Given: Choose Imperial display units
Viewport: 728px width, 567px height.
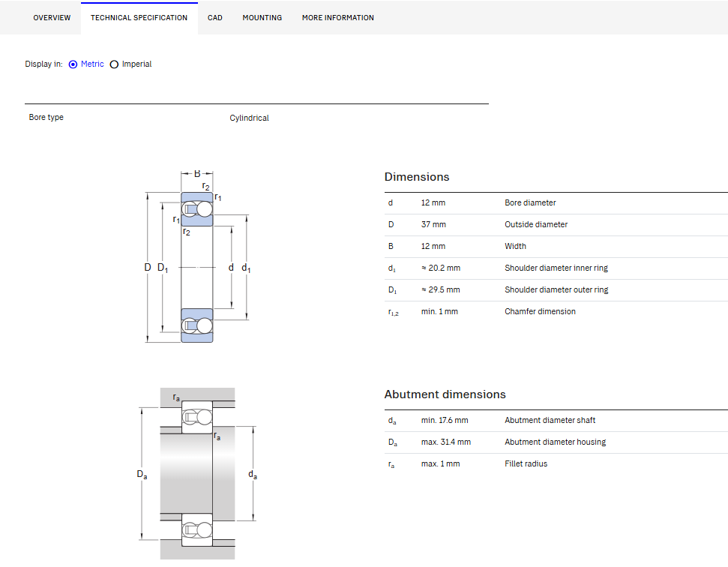Looking at the screenshot, I should (114, 64).
